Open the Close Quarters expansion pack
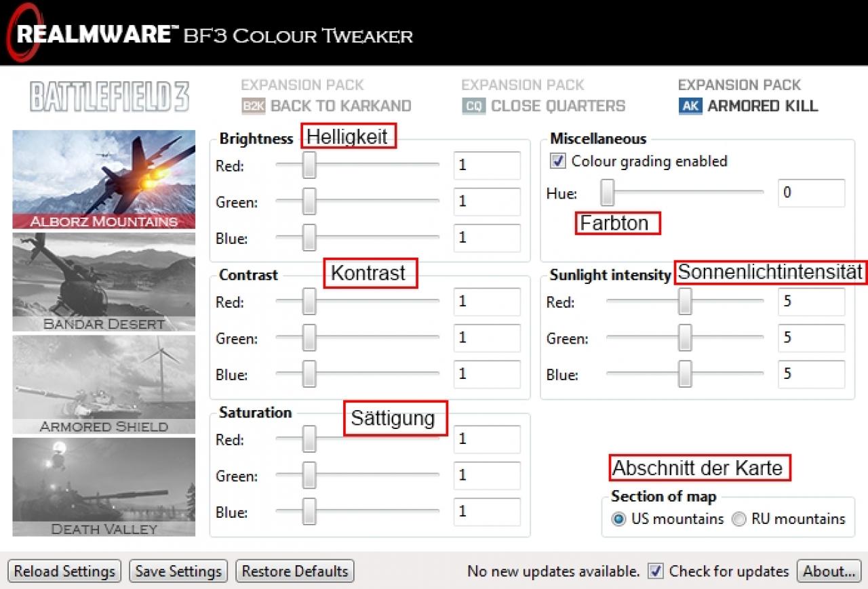This screenshot has height=589, width=868. point(543,96)
